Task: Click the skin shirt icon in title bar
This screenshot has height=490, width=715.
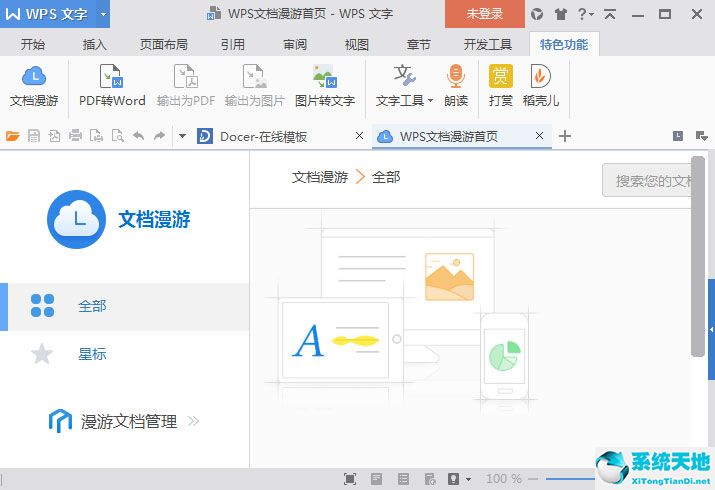Action: coord(560,14)
